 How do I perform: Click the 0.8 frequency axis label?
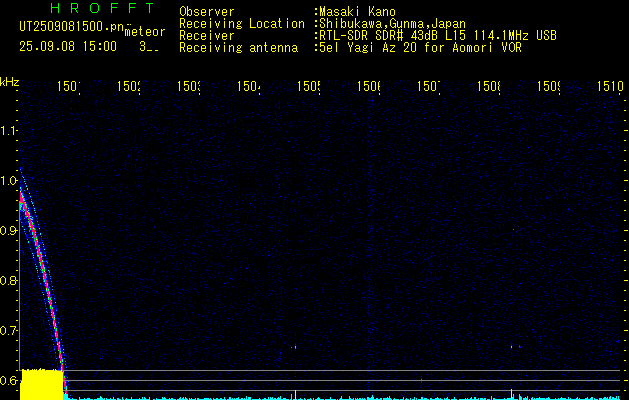8,281
